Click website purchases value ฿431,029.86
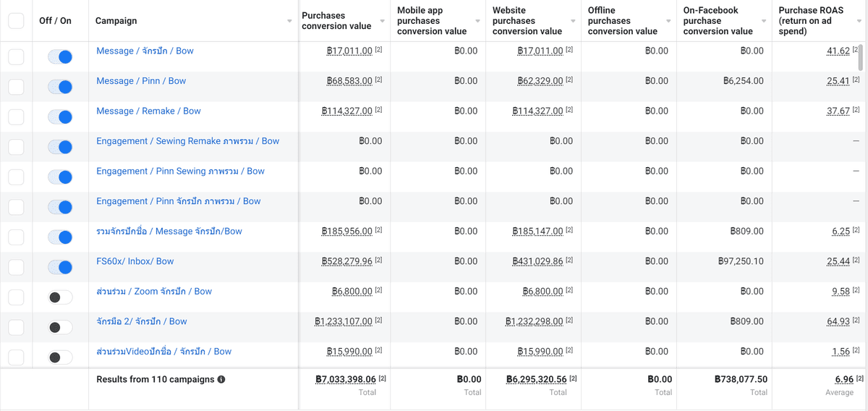This screenshot has height=411, width=868. point(537,261)
